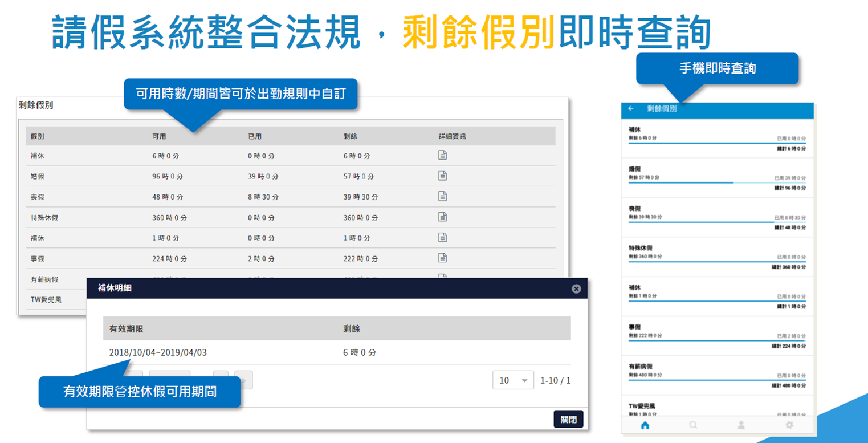Click the 6 時 0 分 value in dialog

coord(360,352)
